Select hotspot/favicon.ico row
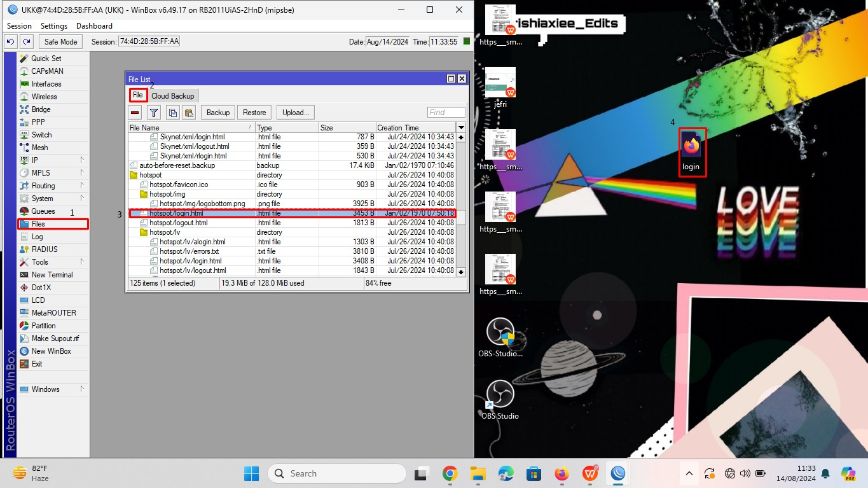The height and width of the screenshot is (488, 868). click(x=293, y=185)
